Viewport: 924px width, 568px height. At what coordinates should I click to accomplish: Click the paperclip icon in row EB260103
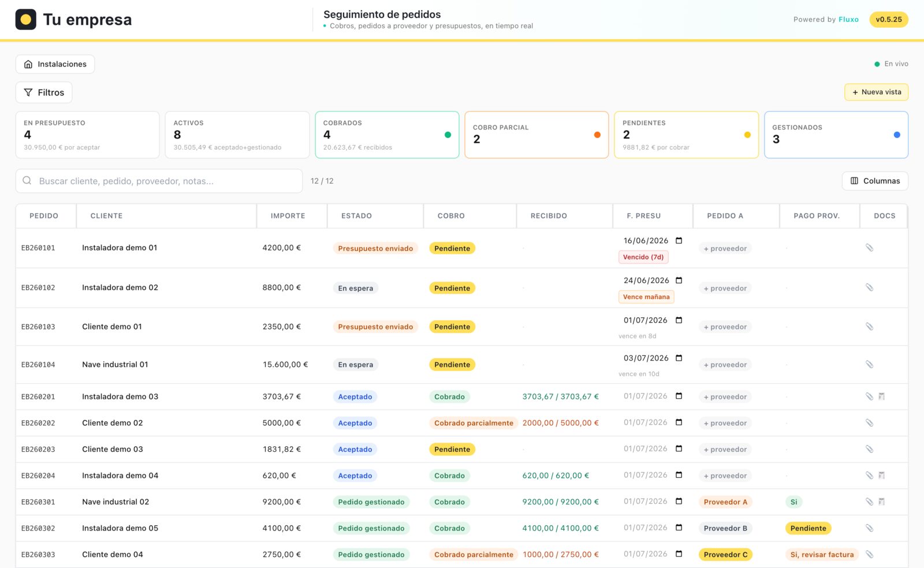pos(869,326)
